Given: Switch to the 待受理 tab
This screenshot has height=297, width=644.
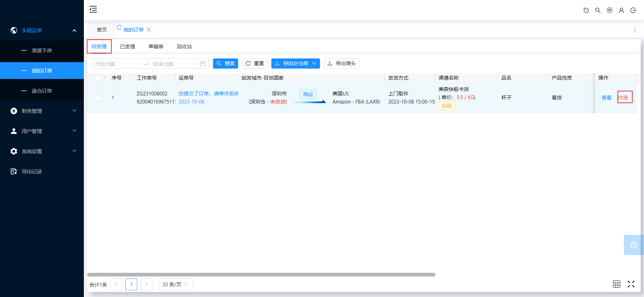Looking at the screenshot, I should pos(99,47).
